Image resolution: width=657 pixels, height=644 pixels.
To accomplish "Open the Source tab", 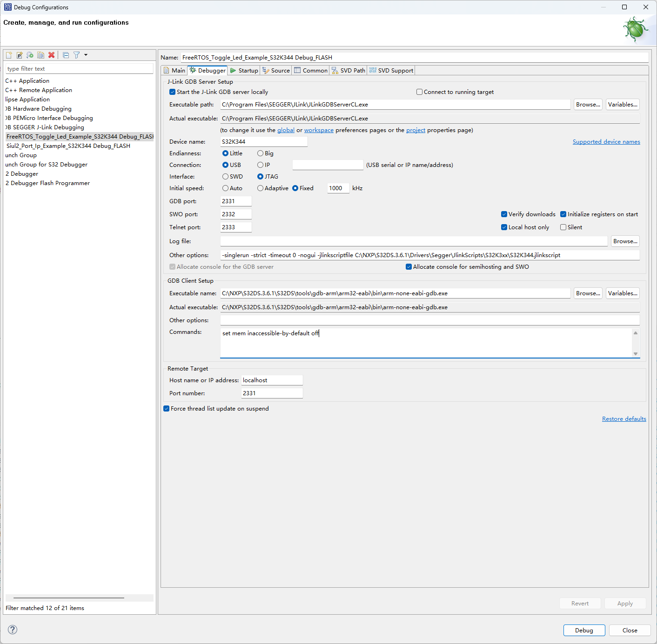I will (x=276, y=70).
